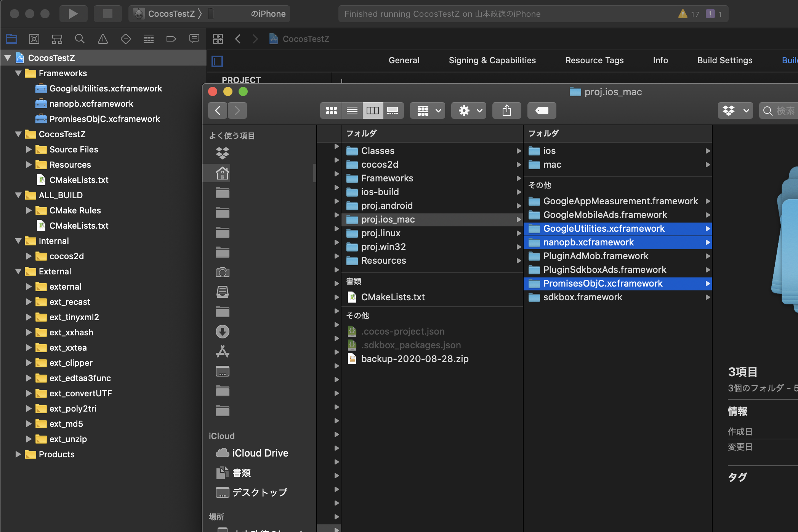Select ext_recast under External group
Image resolution: width=798 pixels, height=532 pixels.
(70, 302)
